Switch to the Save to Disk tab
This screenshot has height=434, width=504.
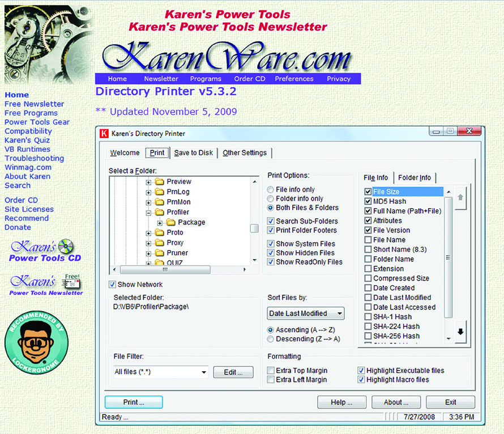[194, 152]
